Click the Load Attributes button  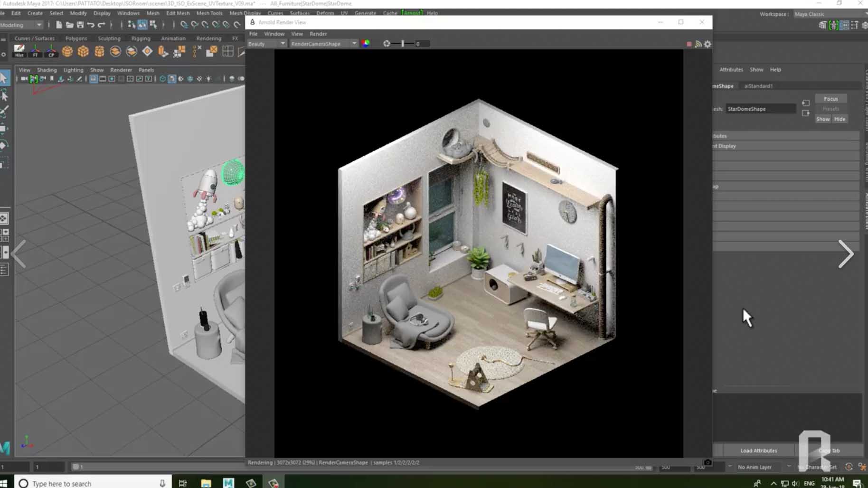click(x=758, y=450)
